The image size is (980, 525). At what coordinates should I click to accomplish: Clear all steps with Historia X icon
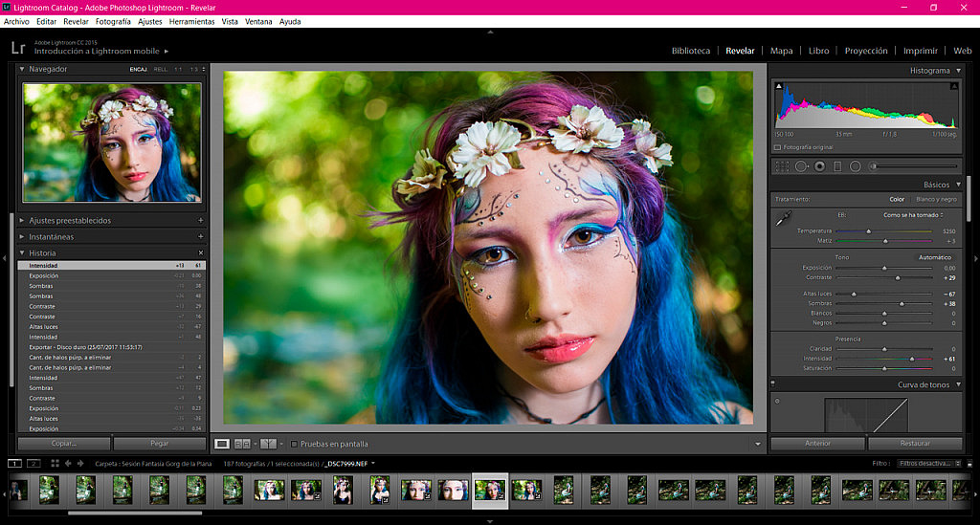click(200, 253)
